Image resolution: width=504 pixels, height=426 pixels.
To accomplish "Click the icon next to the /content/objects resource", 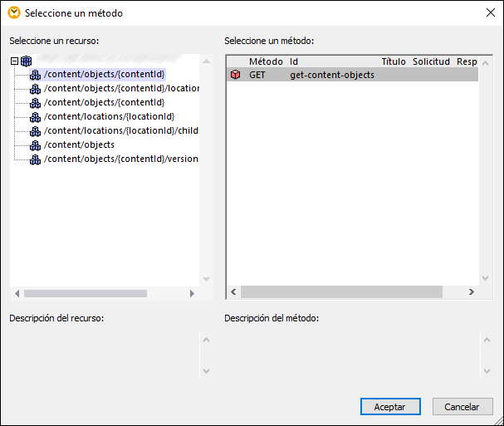I will [35, 145].
